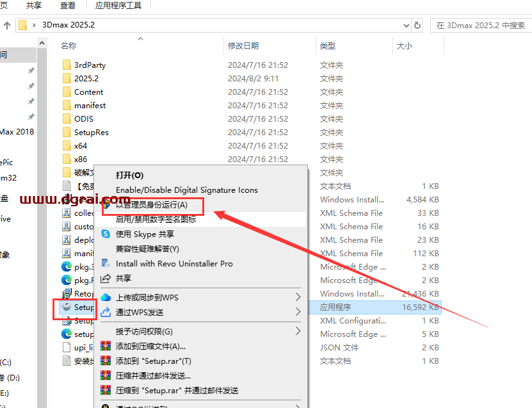This screenshot has width=532, height=408.
Task: Click the upi_li JSON file icon
Action: click(x=67, y=348)
